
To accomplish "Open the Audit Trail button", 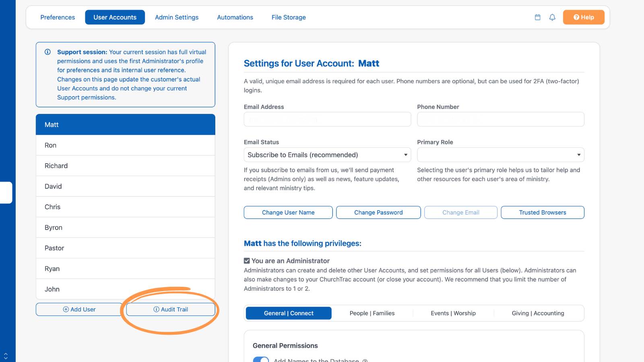I will (171, 309).
